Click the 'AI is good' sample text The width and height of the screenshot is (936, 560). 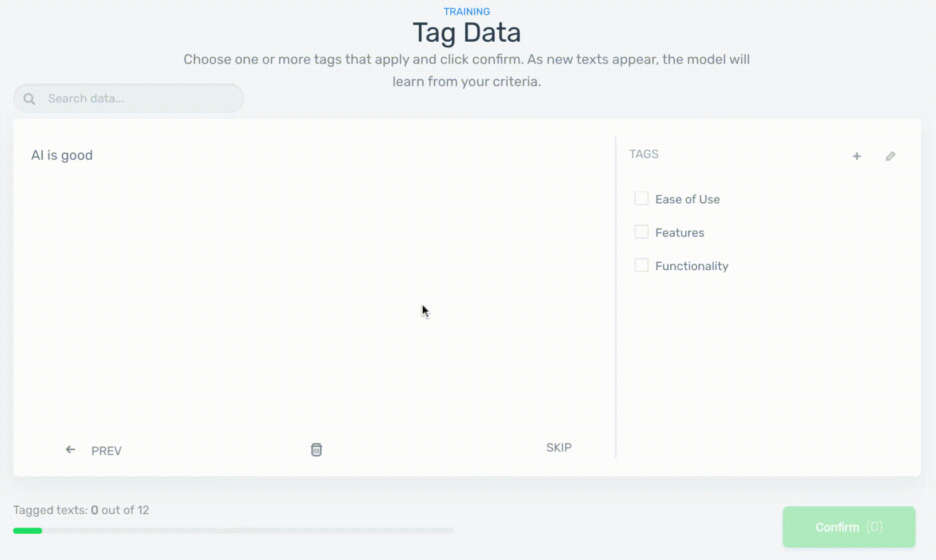click(62, 155)
